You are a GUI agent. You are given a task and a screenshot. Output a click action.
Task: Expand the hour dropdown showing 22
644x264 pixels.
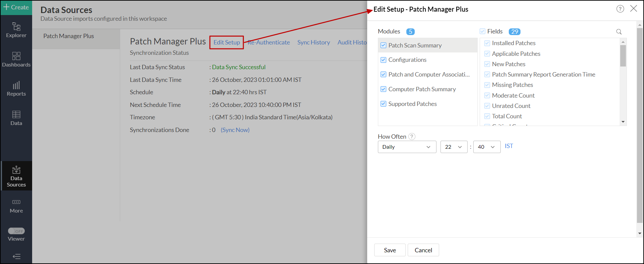[x=454, y=147]
